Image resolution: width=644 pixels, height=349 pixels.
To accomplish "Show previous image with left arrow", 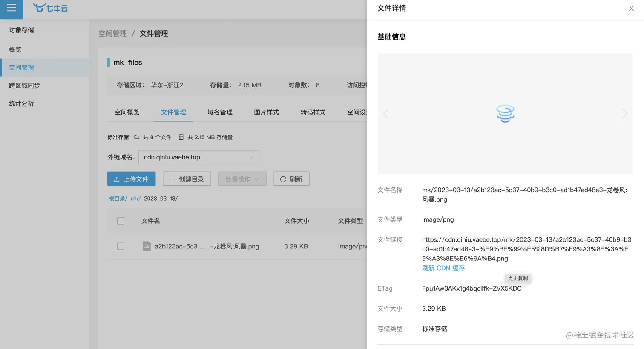I will click(386, 114).
